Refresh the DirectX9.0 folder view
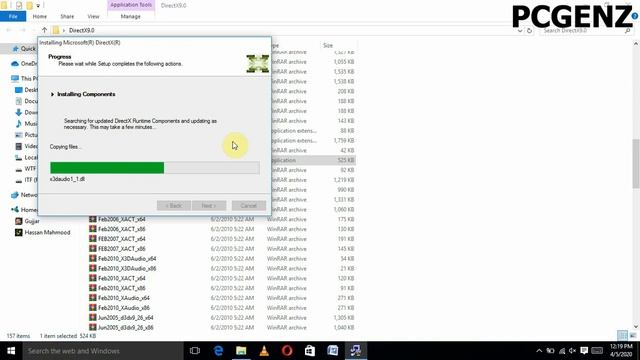Image resolution: width=640 pixels, height=360 pixels. [x=529, y=30]
